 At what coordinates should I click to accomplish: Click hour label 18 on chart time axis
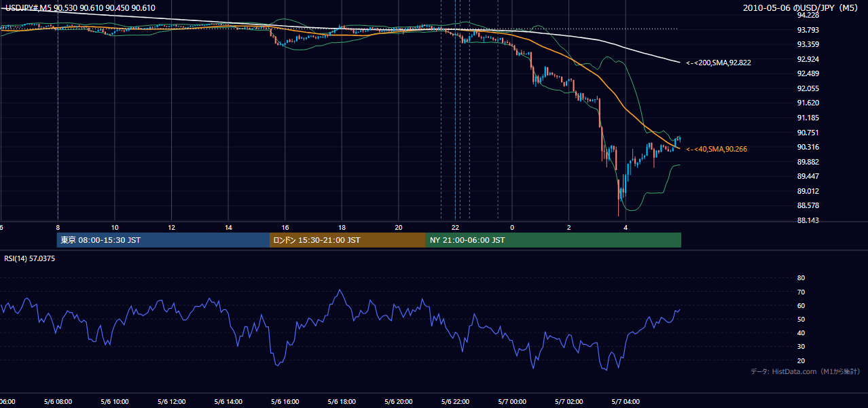point(342,228)
